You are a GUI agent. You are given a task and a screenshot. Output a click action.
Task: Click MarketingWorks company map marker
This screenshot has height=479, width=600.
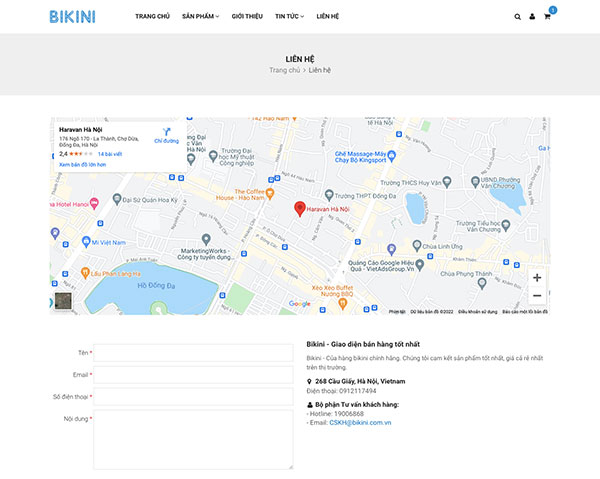click(206, 240)
